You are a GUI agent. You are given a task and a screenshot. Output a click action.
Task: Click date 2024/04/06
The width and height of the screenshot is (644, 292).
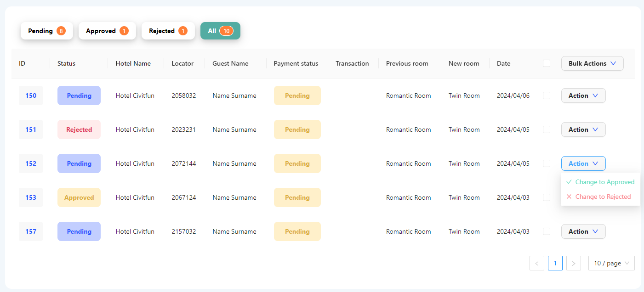pos(513,95)
